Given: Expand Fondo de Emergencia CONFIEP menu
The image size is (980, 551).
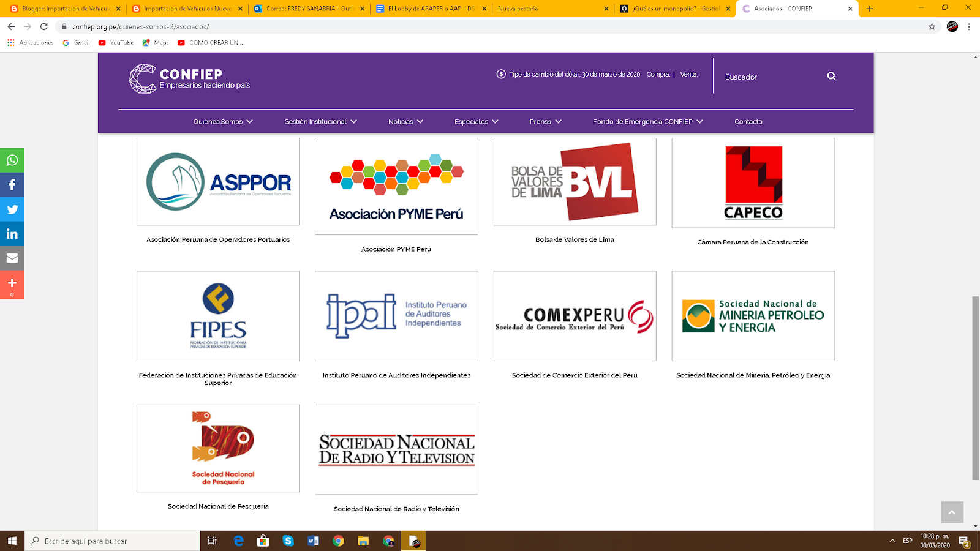Looking at the screenshot, I should coord(648,122).
